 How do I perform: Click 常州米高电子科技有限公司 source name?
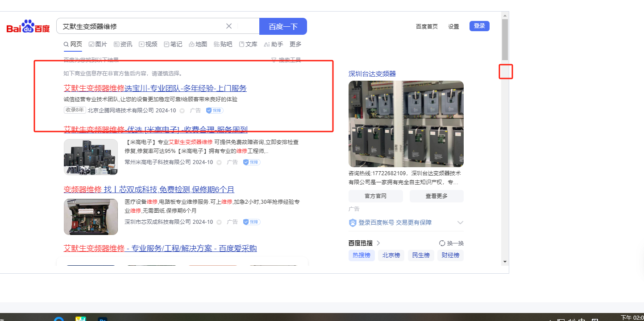point(158,162)
